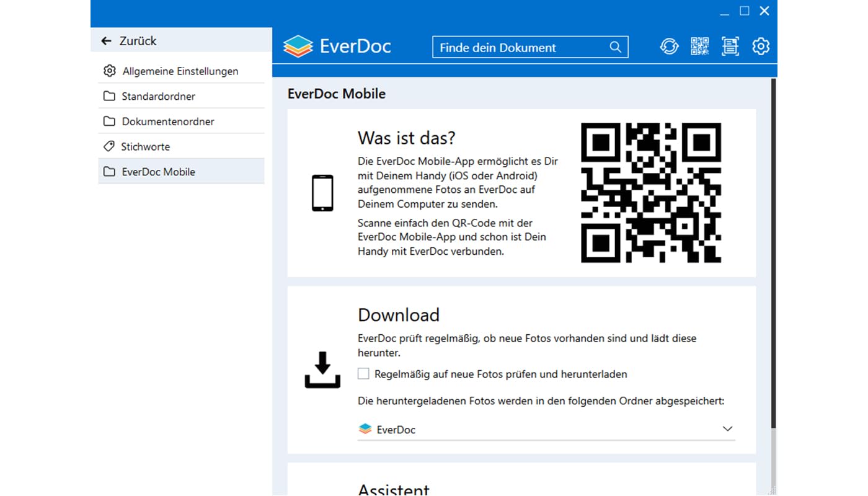Click the folder icon beside Dokumentenordner
The image size is (868, 496).
[109, 122]
